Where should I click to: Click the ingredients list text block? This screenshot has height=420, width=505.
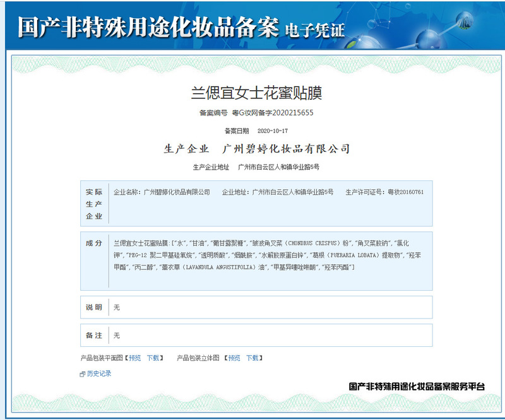tap(267, 255)
